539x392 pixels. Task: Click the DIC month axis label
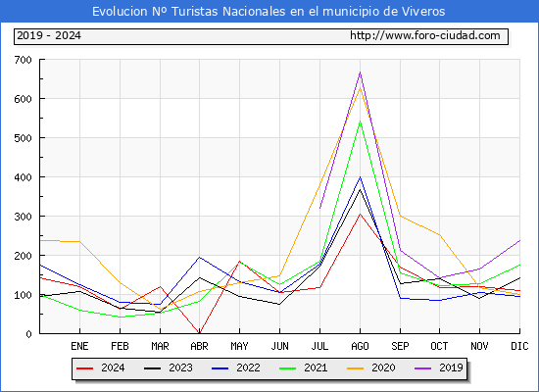pyautogui.click(x=519, y=346)
